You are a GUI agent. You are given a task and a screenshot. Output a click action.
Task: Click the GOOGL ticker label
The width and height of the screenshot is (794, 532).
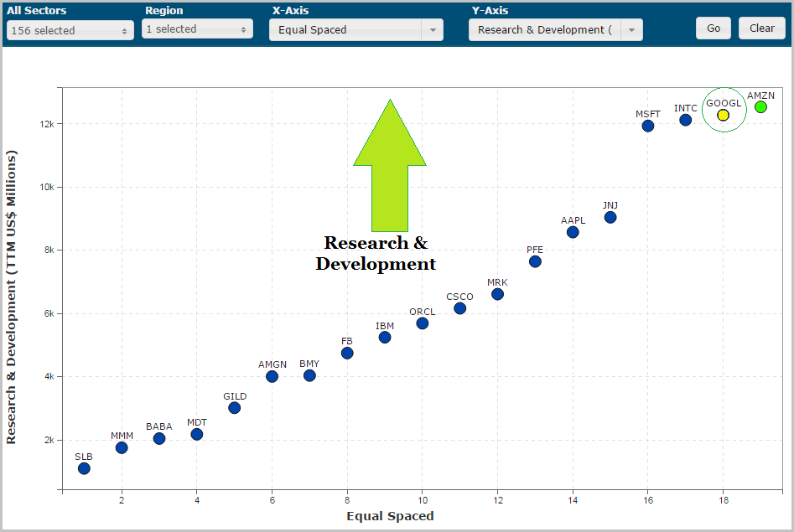[x=724, y=103]
